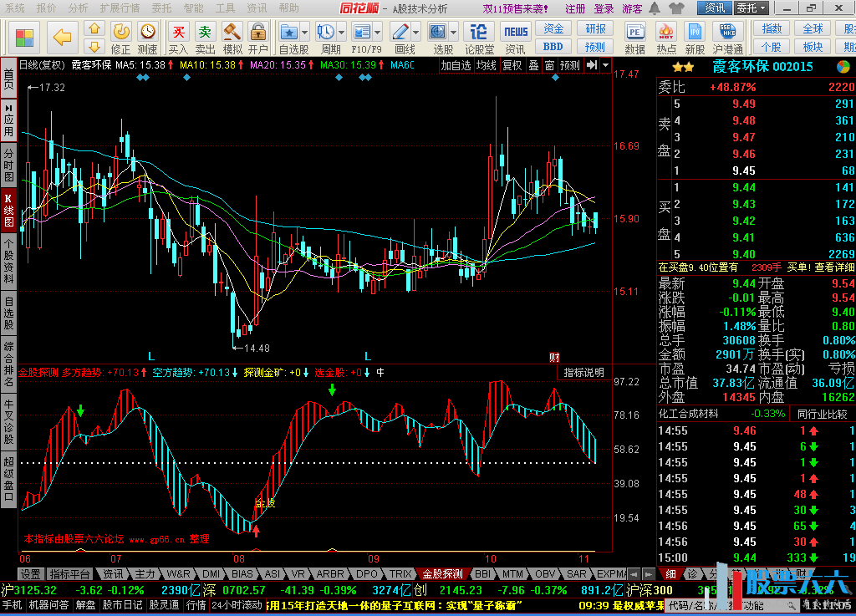The height and width of the screenshot is (616, 856).
Task: Click the 指标说明 button
Action: click(x=583, y=372)
